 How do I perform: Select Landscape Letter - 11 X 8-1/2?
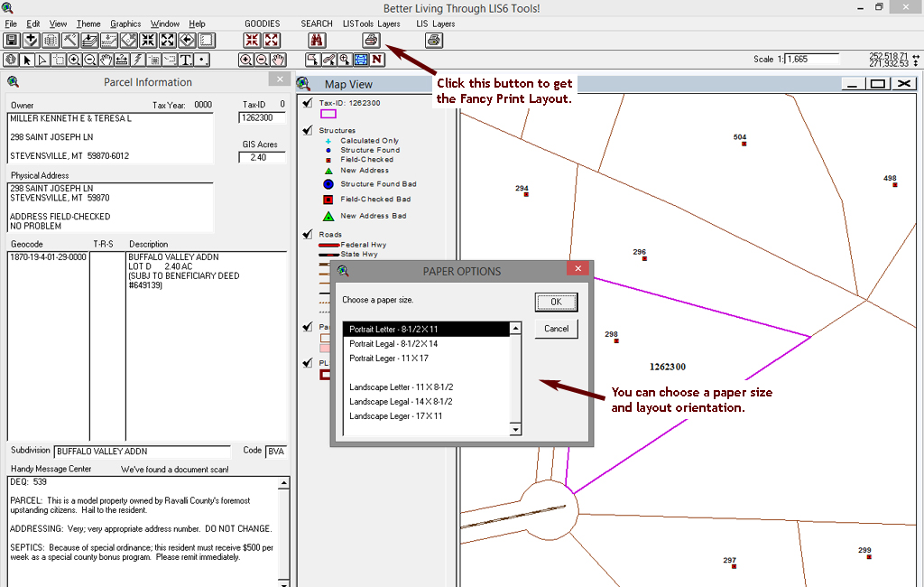click(x=426, y=387)
